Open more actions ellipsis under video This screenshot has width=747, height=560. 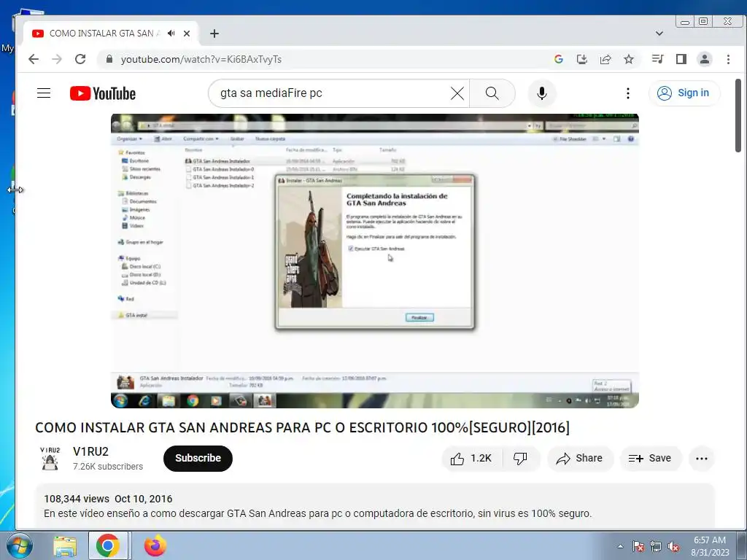click(701, 458)
